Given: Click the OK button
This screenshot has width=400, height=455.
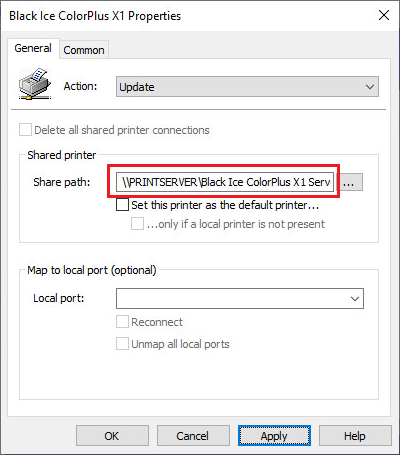Looking at the screenshot, I should [112, 436].
